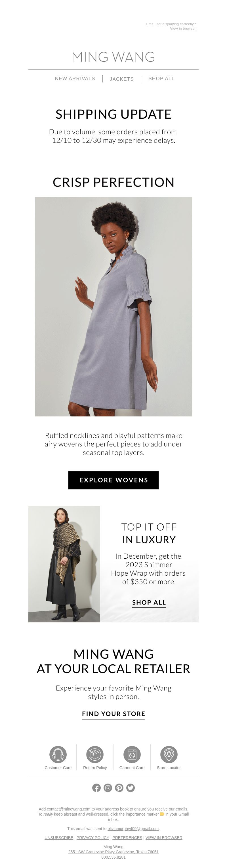Screen dimensions: 227x868
Task: Click the Unsubscribe footer link
Action: click(x=59, y=837)
